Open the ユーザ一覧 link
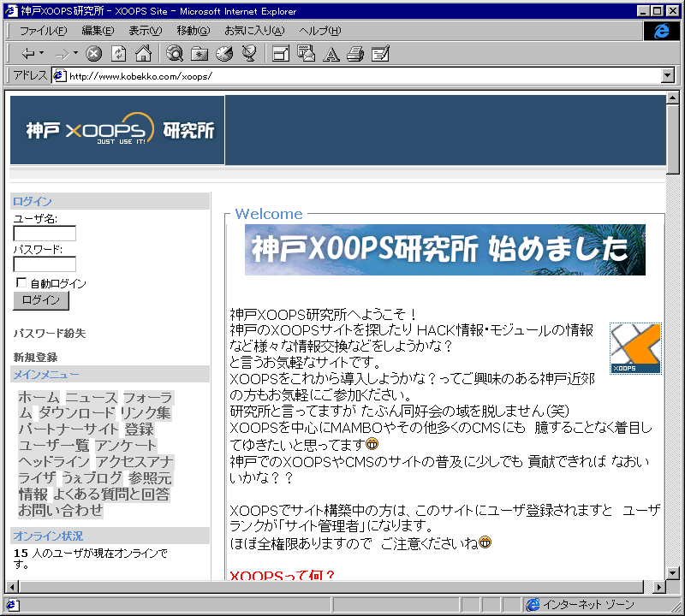The image size is (685, 616). click(x=54, y=445)
